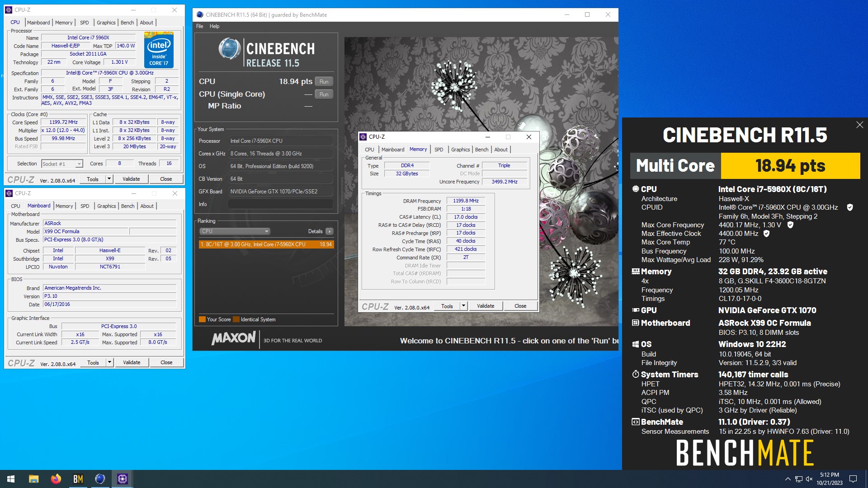868x488 pixels.
Task: Click the OS Windows icon in BenchMate
Action: coord(636,344)
